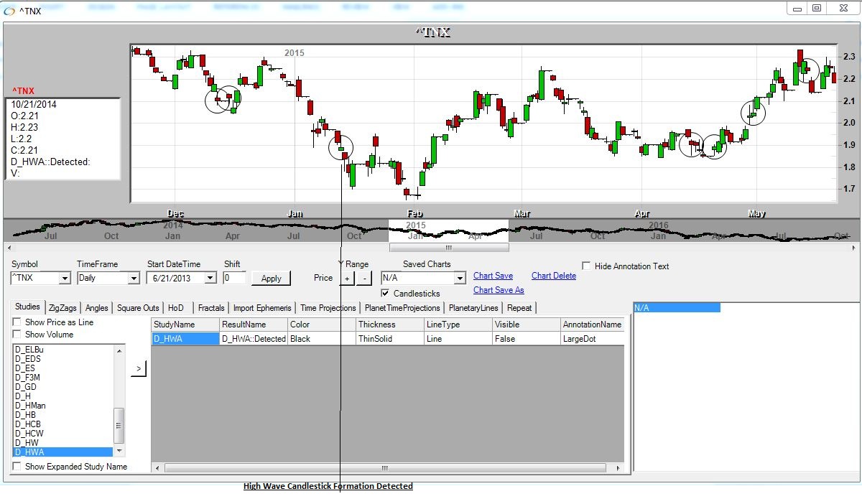The width and height of the screenshot is (862, 504).
Task: Expand the TimeFrame Daily dropdown
Action: click(x=133, y=279)
